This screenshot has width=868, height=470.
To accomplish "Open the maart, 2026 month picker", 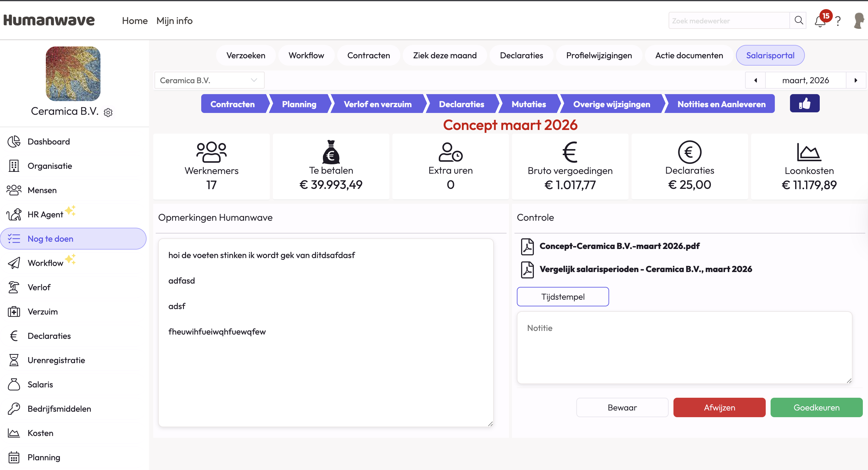I will (805, 80).
